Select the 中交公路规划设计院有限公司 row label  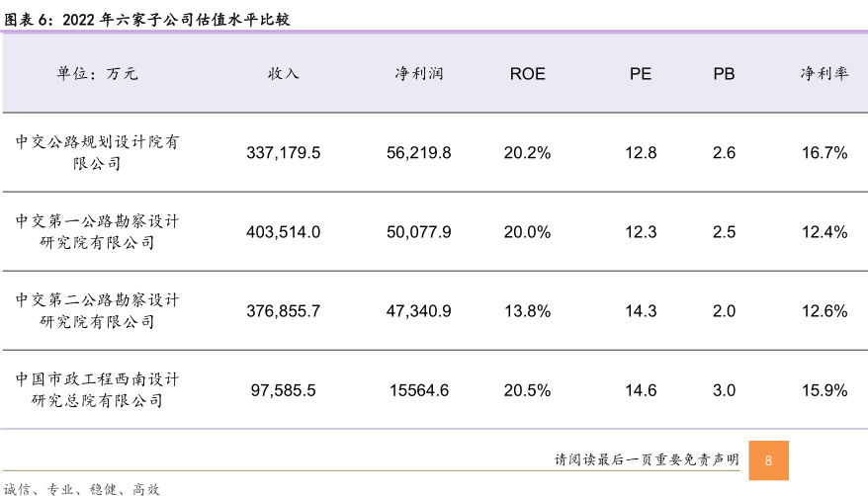click(97, 152)
